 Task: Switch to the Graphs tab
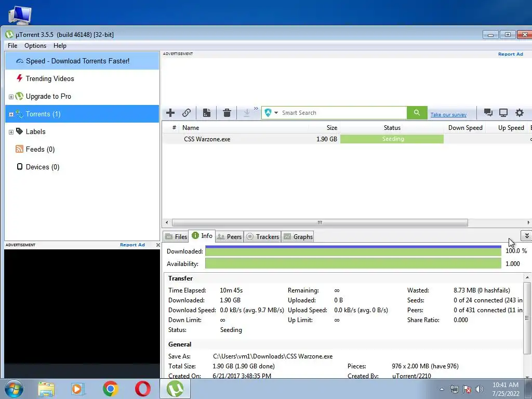[298, 237]
